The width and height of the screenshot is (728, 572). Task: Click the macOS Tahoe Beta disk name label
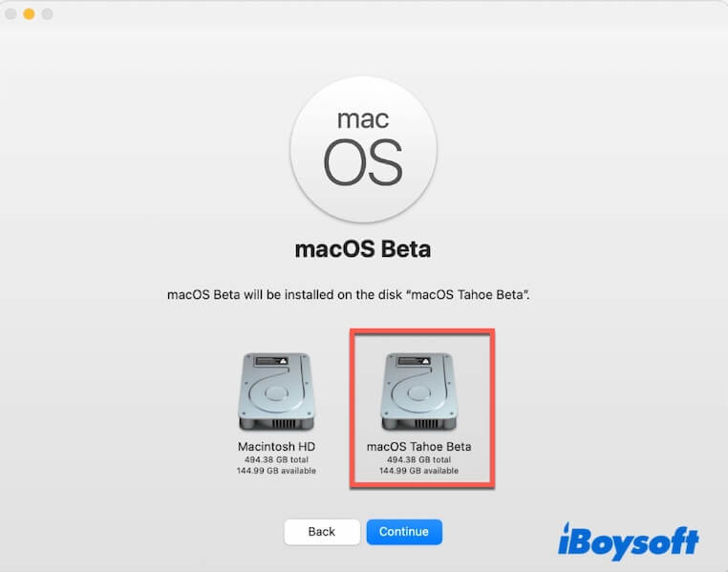point(418,446)
